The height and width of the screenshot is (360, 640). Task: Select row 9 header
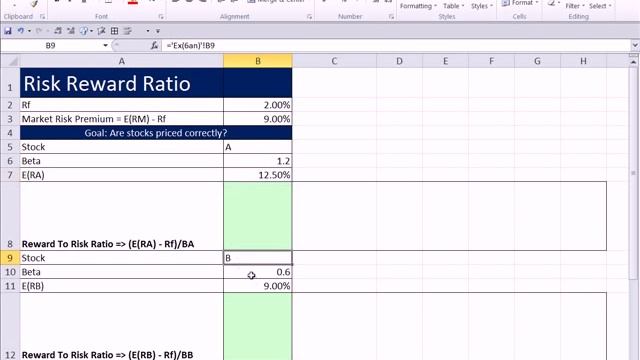click(x=10, y=258)
